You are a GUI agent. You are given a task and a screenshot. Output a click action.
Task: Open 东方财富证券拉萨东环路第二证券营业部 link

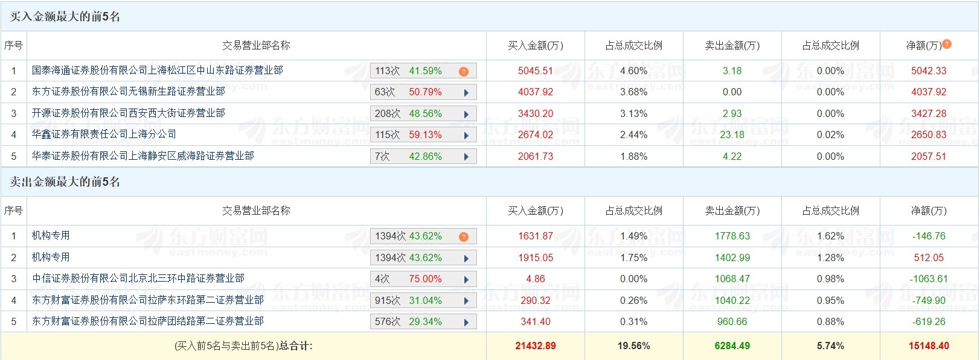148,300
